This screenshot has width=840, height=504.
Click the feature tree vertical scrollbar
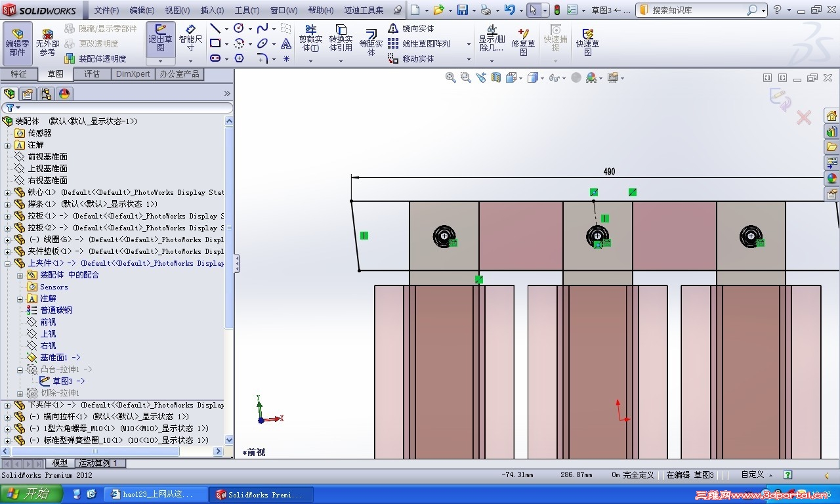[229, 280]
